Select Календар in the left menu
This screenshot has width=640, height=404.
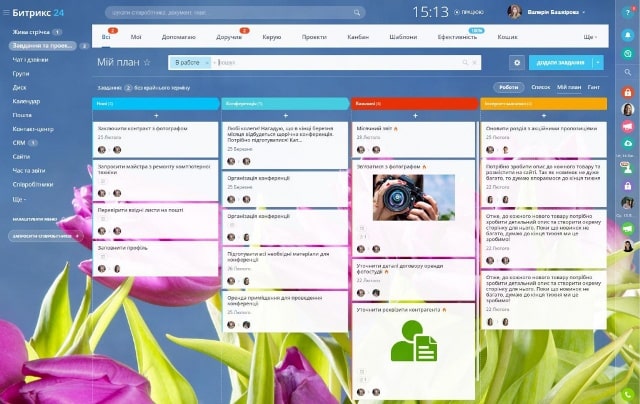click(x=28, y=101)
